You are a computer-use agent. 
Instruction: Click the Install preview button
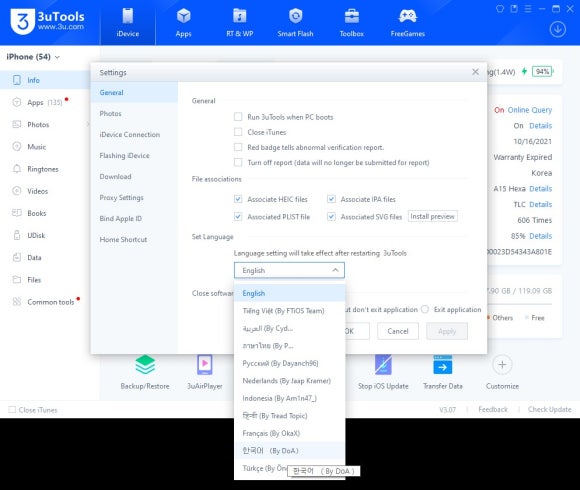pos(432,216)
